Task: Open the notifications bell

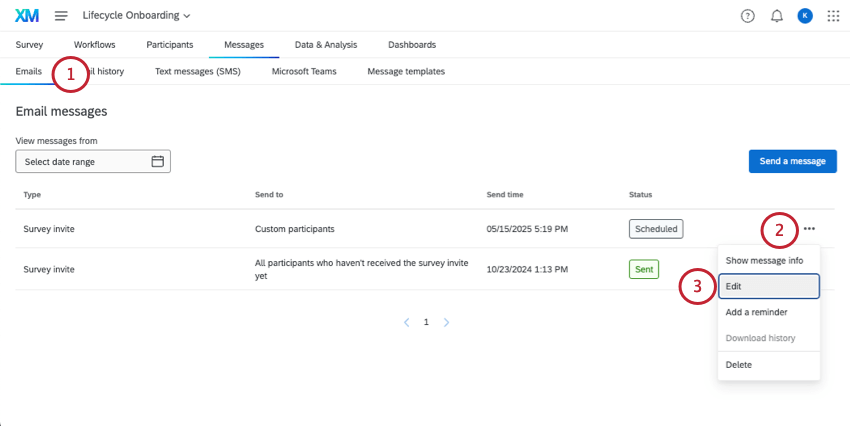Action: click(776, 16)
